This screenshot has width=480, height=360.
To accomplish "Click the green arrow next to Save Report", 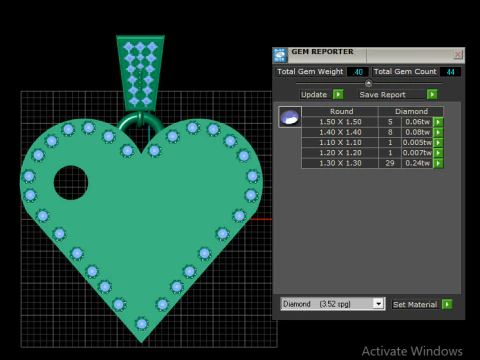I will pyautogui.click(x=432, y=95).
